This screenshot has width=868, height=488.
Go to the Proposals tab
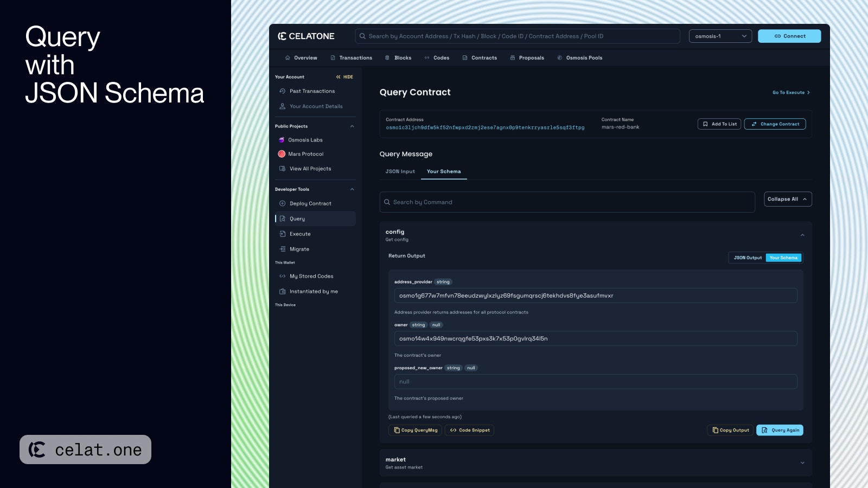527,58
